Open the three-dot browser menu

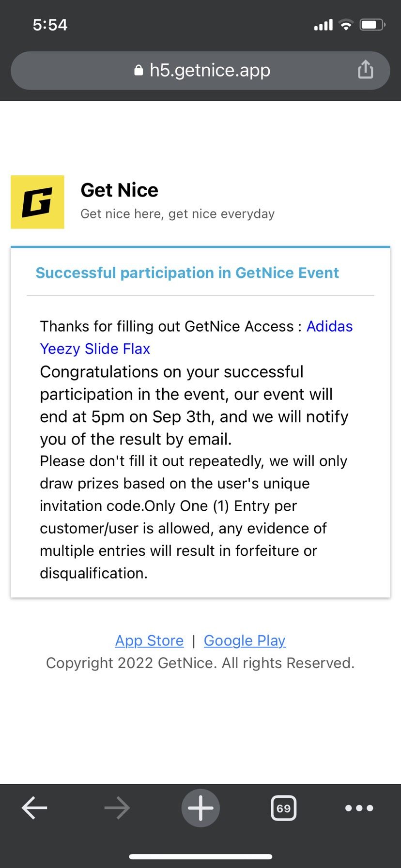359,808
